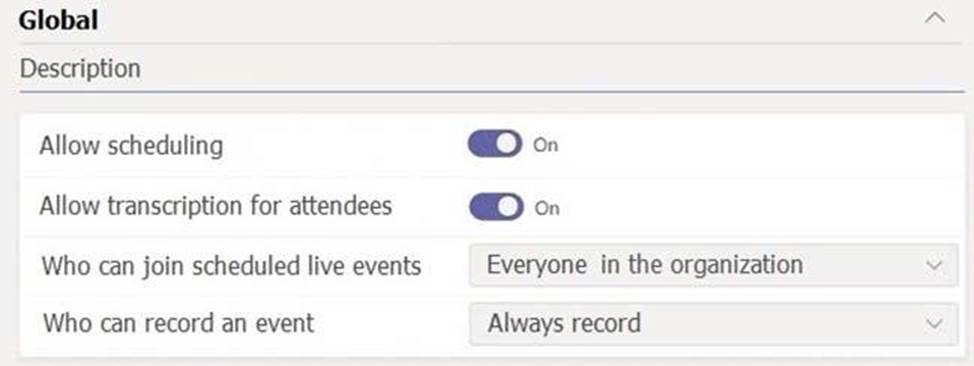The width and height of the screenshot is (974, 366).
Task: Click the On label beside transcription toggle
Action: pos(547,208)
